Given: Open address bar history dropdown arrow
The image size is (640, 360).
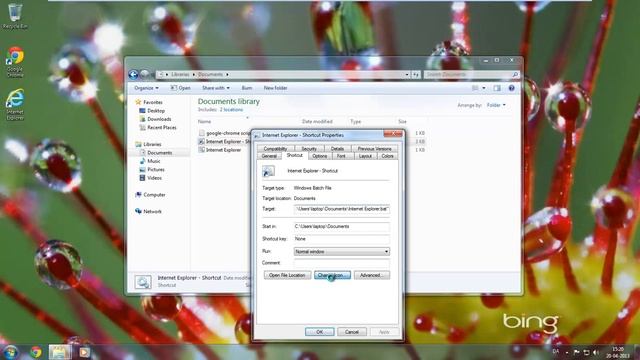Looking at the screenshot, I should click(407, 74).
